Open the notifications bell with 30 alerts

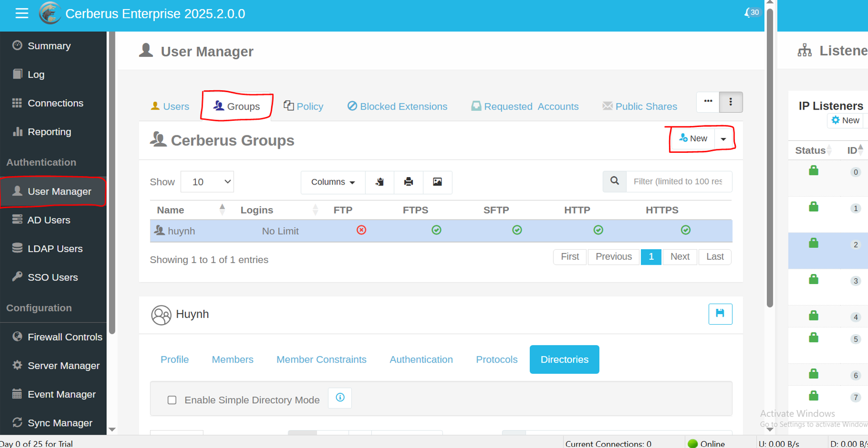[752, 13]
